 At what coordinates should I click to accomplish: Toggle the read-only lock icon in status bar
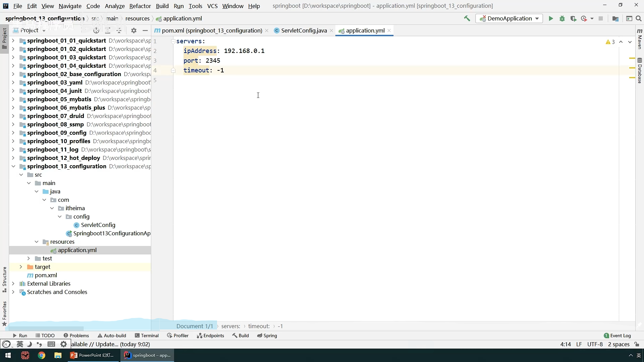pos(637,344)
